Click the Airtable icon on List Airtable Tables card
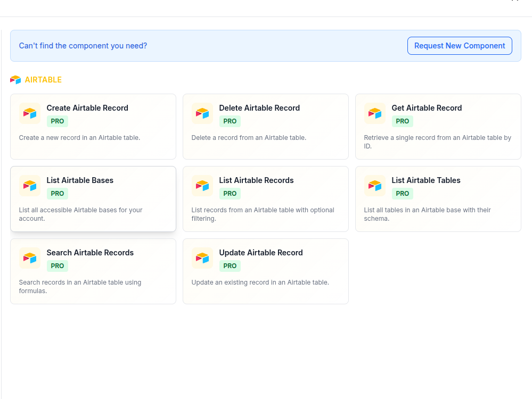Viewport: 532px width, 399px height. tap(374, 186)
